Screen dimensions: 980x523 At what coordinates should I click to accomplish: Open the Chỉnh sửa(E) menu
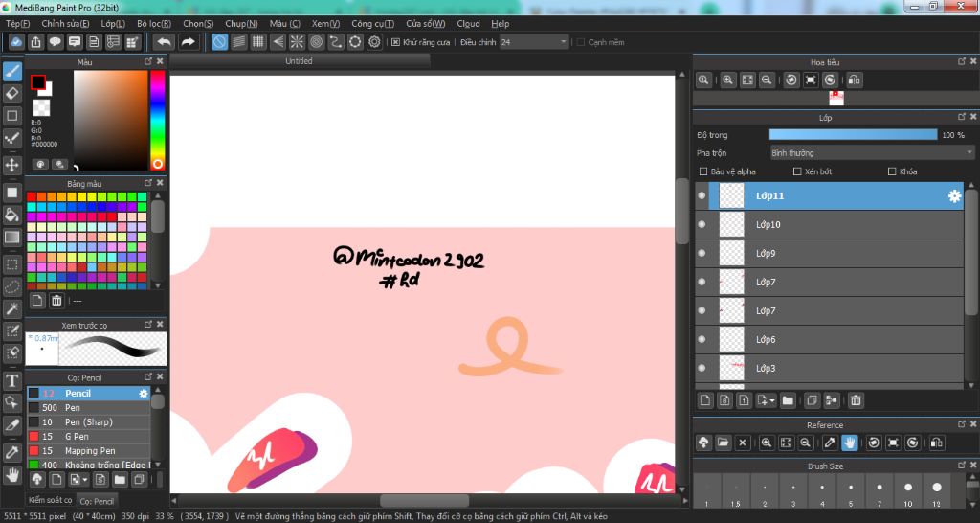tap(65, 24)
